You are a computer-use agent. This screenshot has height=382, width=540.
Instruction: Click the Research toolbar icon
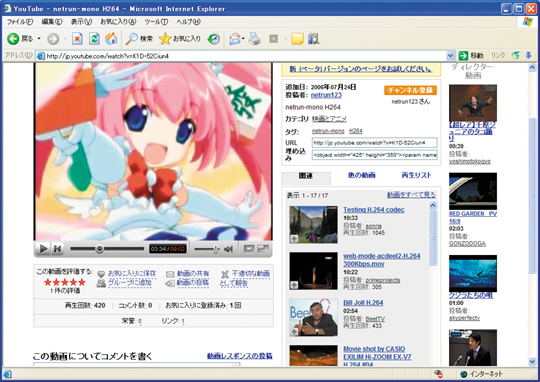[314, 39]
